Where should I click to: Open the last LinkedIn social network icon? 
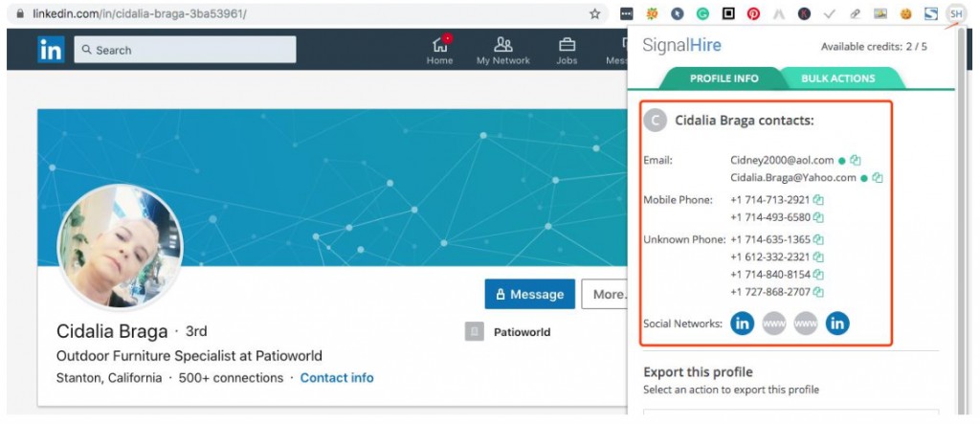837,324
